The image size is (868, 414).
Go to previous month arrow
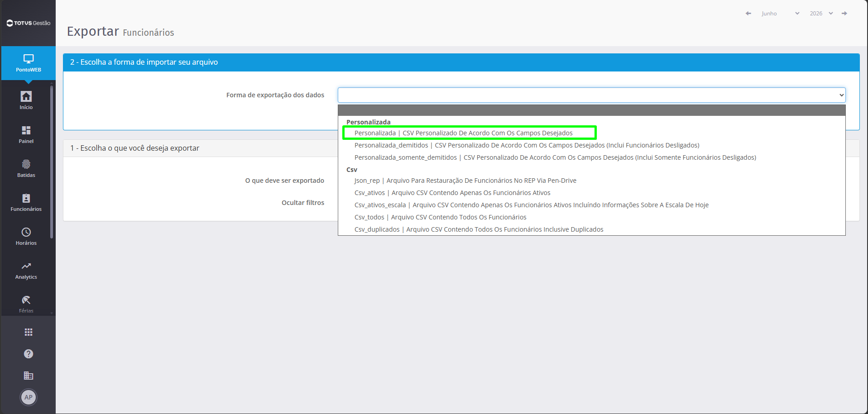point(748,14)
